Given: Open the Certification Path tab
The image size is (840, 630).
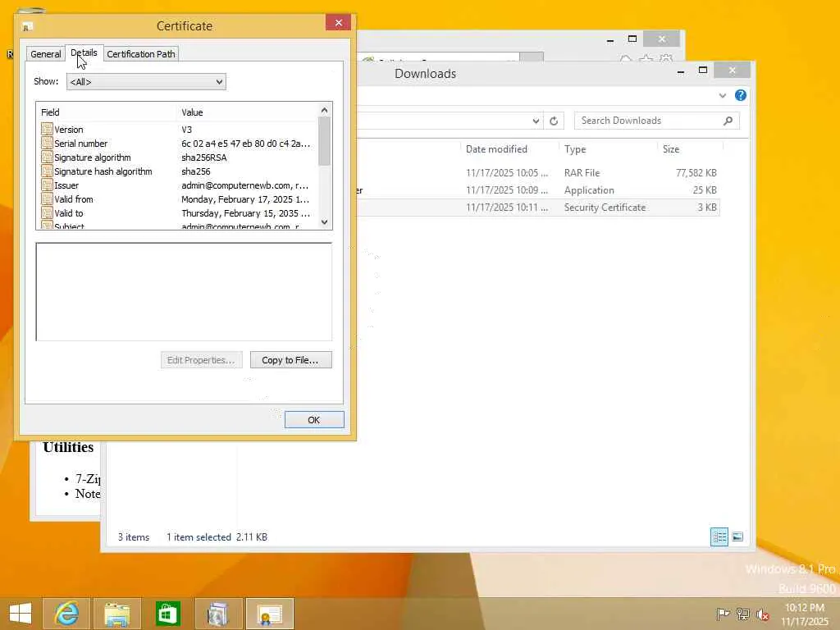Looking at the screenshot, I should coord(141,54).
